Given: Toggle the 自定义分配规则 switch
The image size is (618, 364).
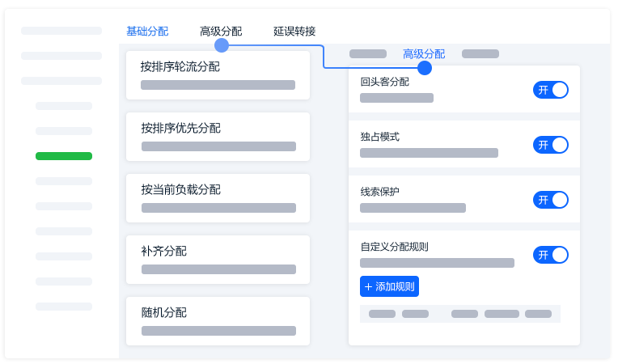Looking at the screenshot, I should pos(551,255).
